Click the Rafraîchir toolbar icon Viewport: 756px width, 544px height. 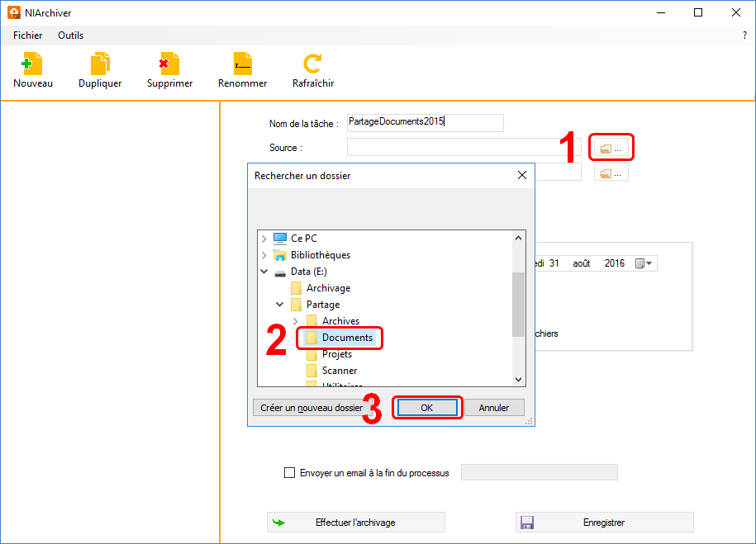pos(312,65)
